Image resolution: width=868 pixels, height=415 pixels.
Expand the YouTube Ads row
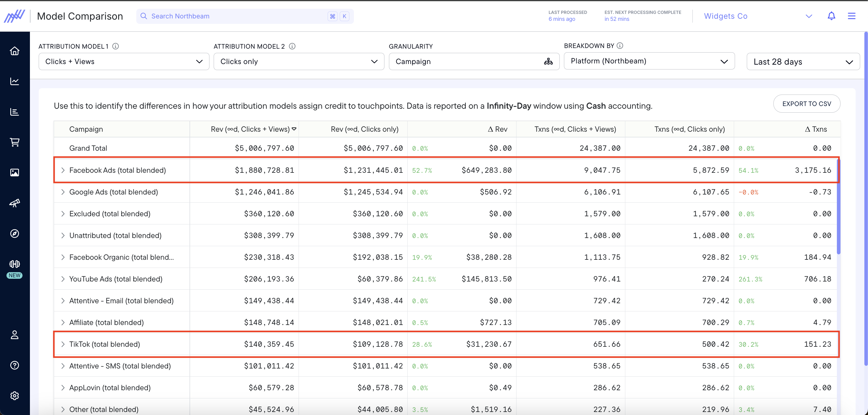[x=63, y=279]
